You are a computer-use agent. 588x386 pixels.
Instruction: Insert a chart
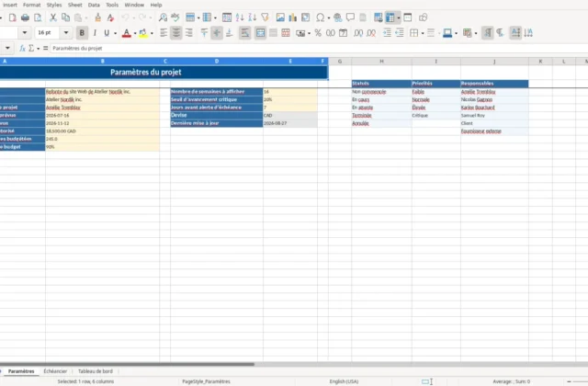click(292, 17)
